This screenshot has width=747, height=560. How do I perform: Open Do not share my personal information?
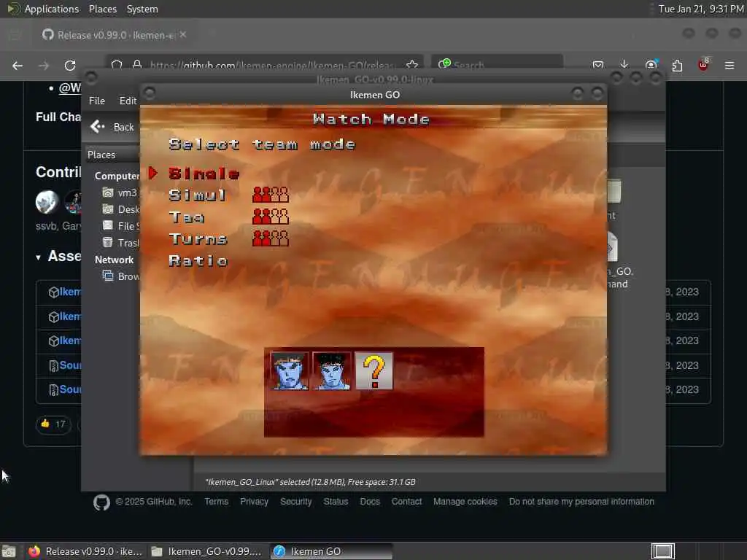tap(581, 502)
